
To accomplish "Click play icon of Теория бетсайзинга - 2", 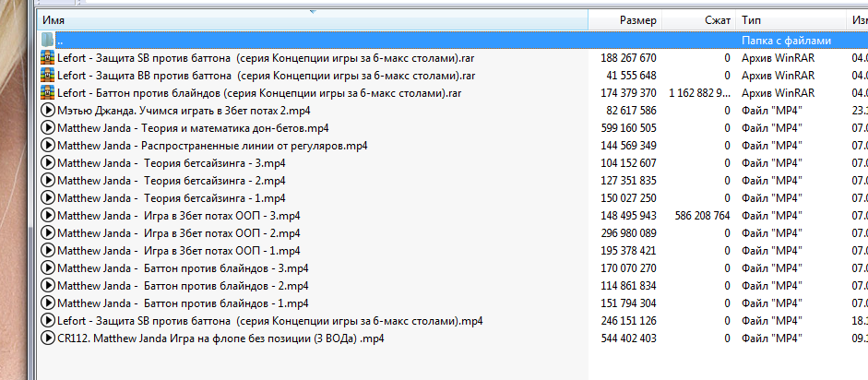I will click(x=48, y=181).
